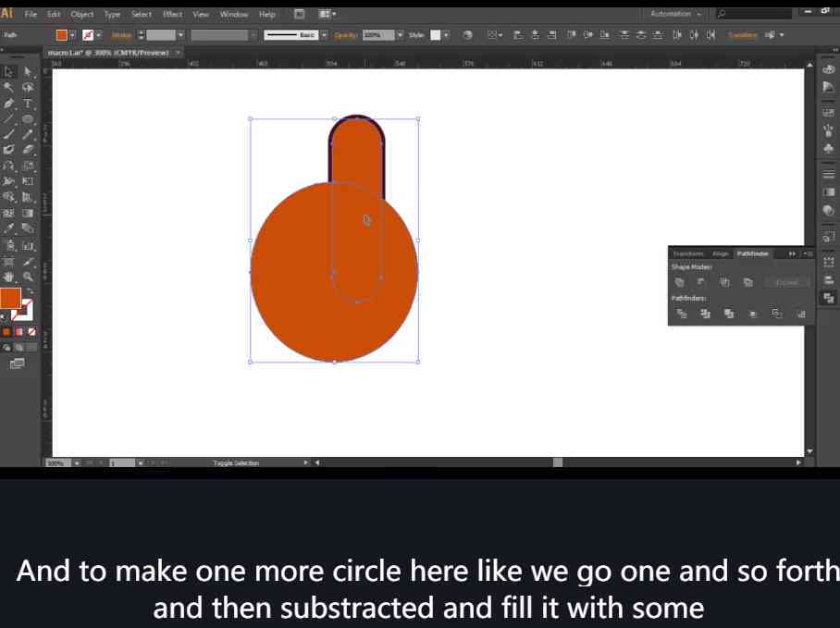Select the Scale tool
The image size is (840, 628).
28,166
